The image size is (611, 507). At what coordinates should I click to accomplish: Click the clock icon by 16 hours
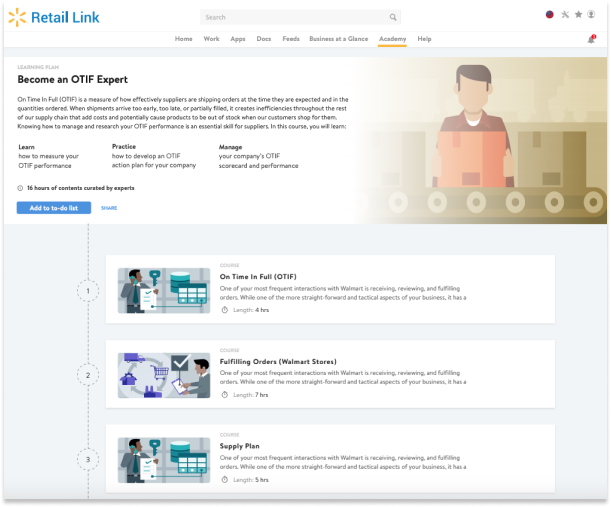[x=20, y=188]
